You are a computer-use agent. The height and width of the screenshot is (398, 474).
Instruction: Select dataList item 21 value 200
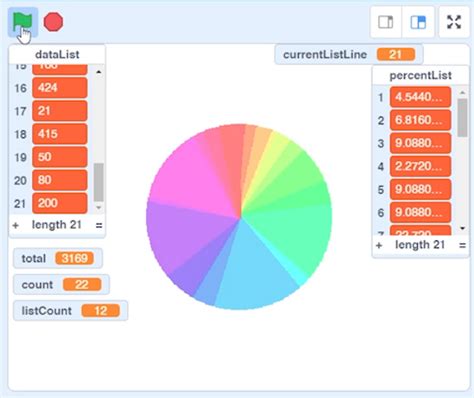pos(60,203)
